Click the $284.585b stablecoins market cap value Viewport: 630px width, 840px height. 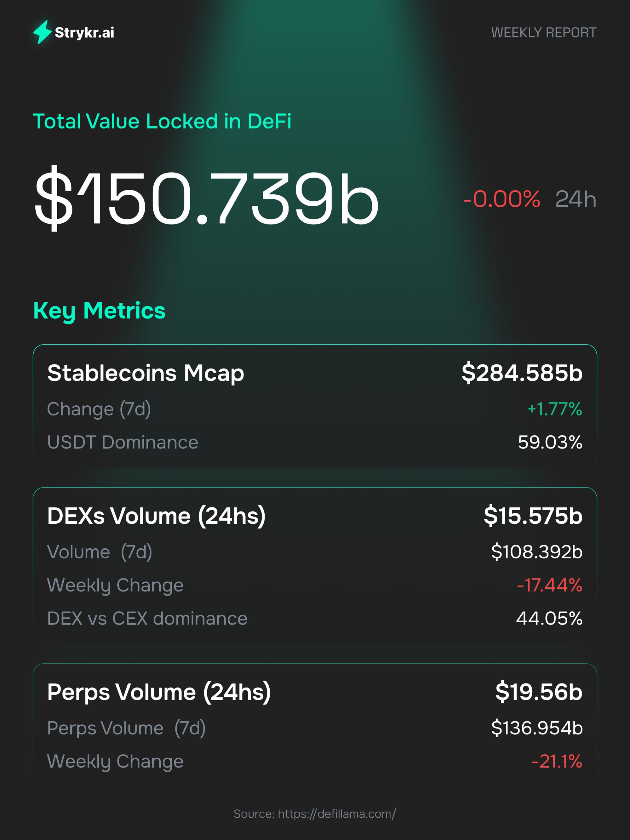click(522, 373)
